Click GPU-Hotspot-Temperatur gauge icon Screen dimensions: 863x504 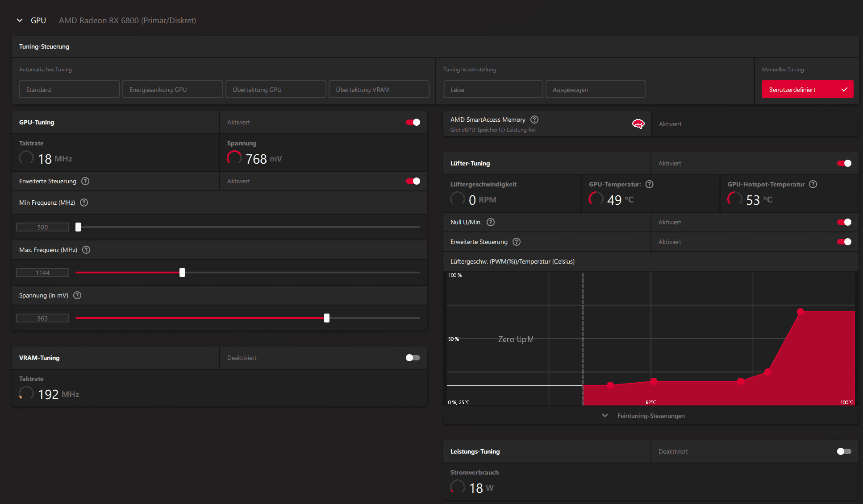[x=735, y=199]
